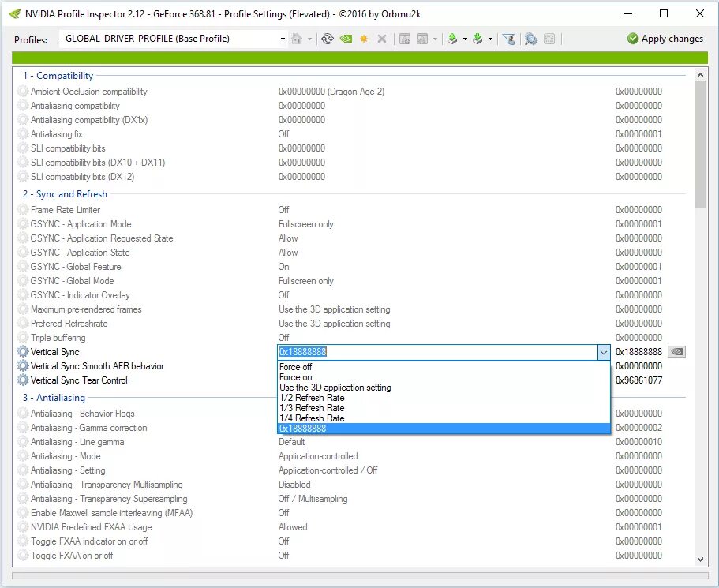Click the green NVIDIA restore defaults icon
The width and height of the screenshot is (719, 588).
[346, 39]
